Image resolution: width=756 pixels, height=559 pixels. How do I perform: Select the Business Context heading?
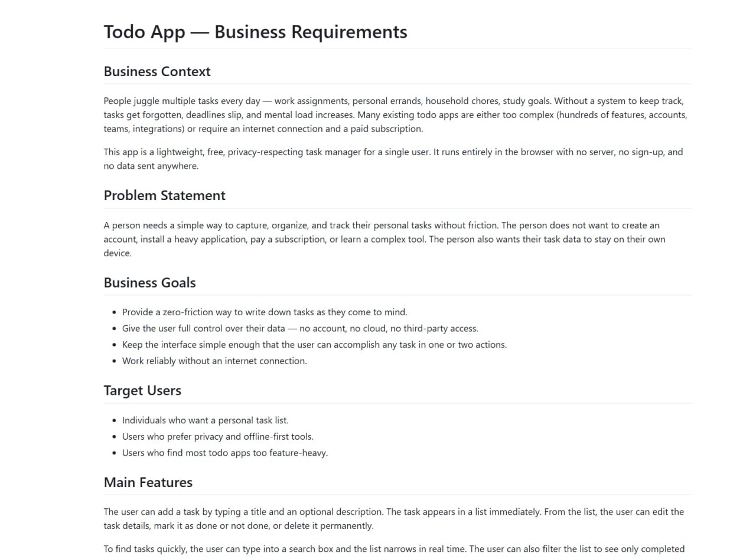coord(157,71)
